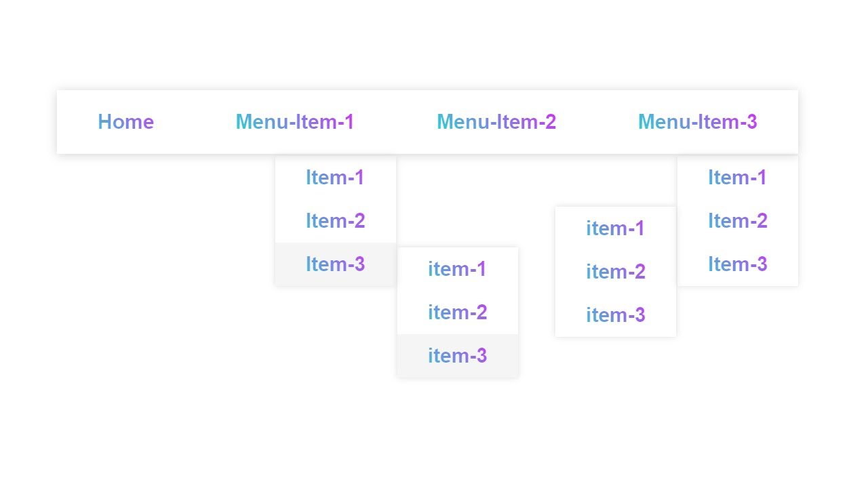868x488 pixels.
Task: Select Item-1 directly under Menu-Item-3
Action: point(737,178)
